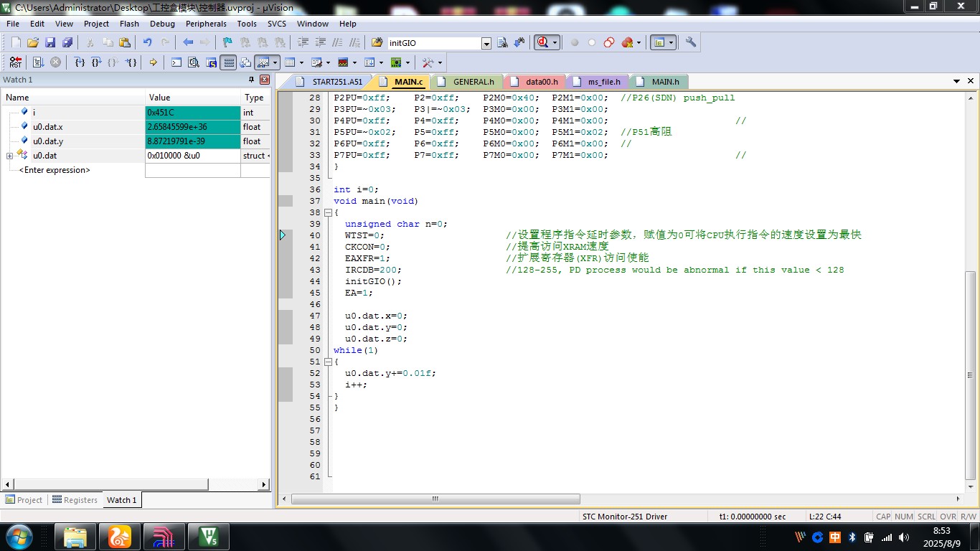Toggle the Watch windows toolbar button

[x=263, y=62]
